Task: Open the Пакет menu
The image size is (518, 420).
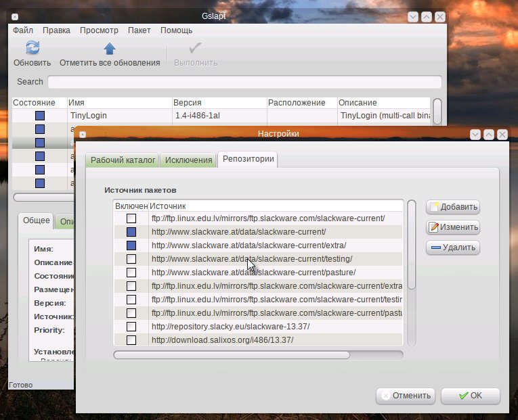Action: [x=139, y=30]
